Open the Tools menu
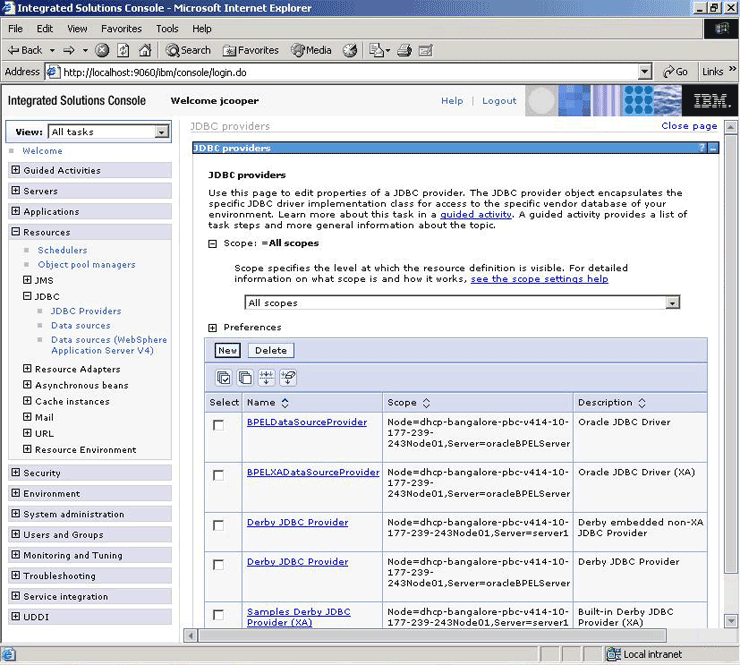Viewport: 740px width, 665px height. (x=167, y=29)
